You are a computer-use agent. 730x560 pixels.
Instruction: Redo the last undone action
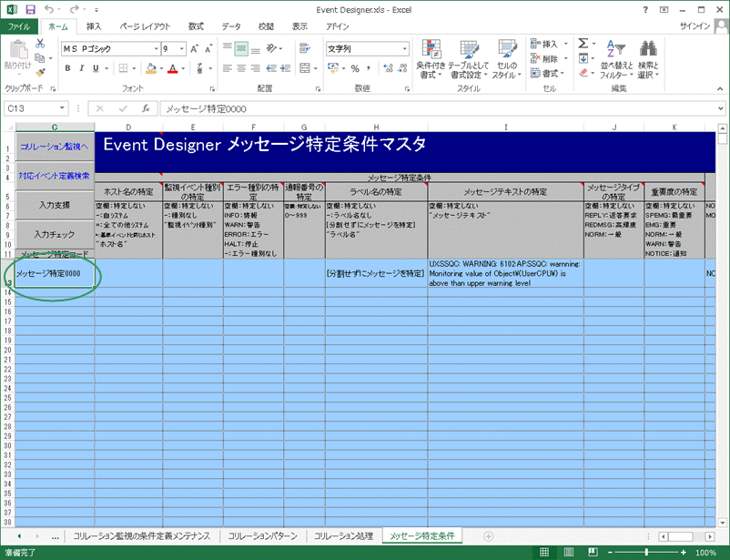(x=74, y=10)
